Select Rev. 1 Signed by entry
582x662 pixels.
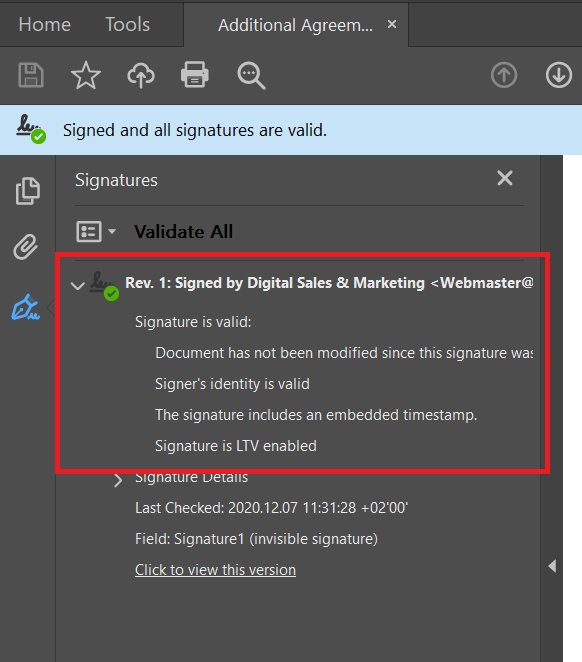point(329,283)
